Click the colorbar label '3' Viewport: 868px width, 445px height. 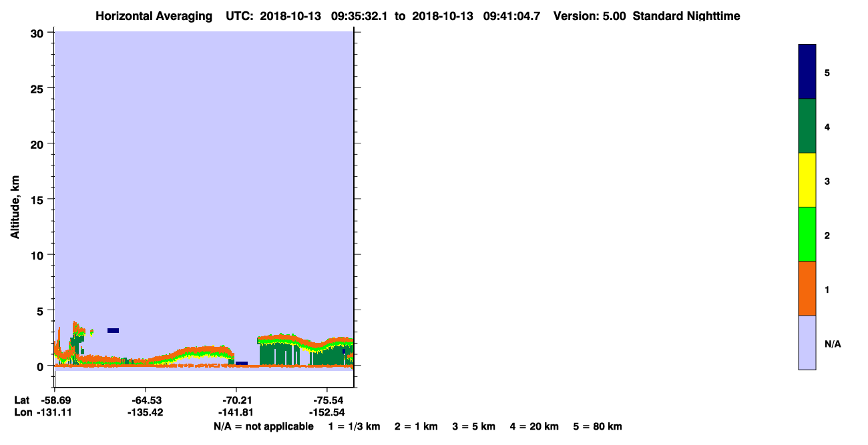827,181
